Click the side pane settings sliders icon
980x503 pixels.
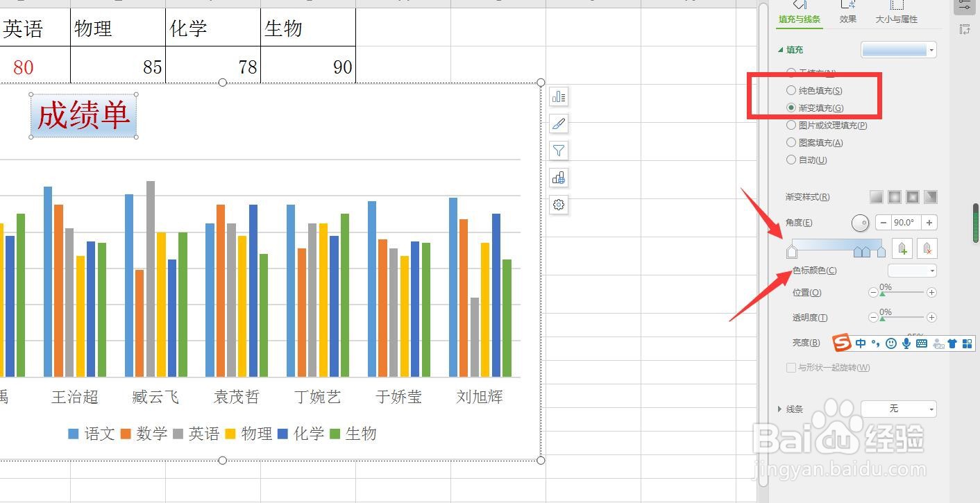pyautogui.click(x=965, y=6)
